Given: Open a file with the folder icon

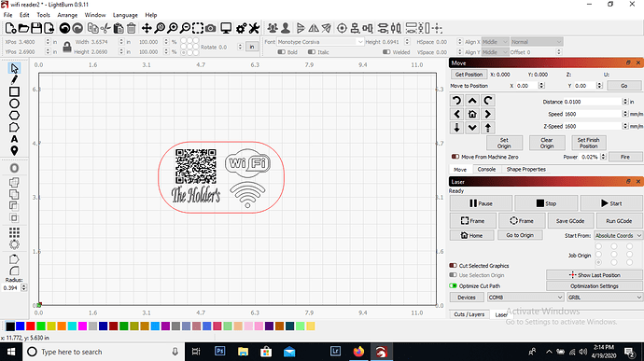Looking at the screenshot, I should tap(23, 28).
